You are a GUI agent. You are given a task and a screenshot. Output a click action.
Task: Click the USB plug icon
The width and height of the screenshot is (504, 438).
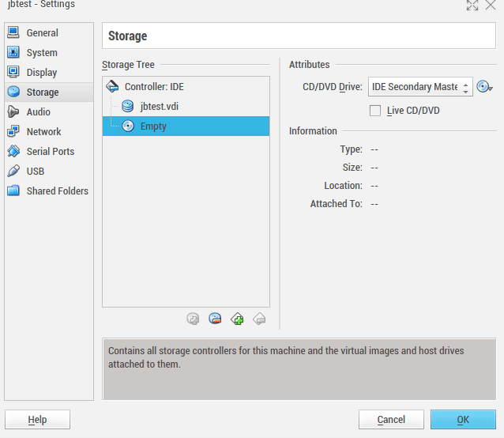[x=13, y=171]
